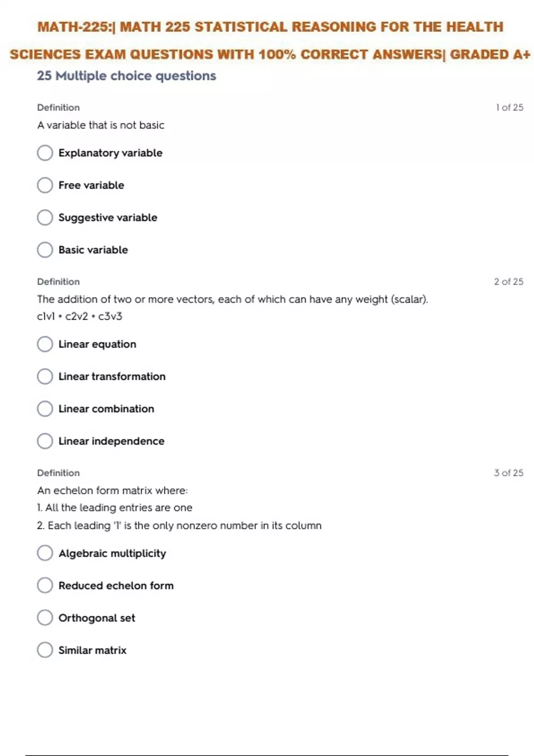This screenshot has width=534, height=756.
Task: Pick the 'Orthogonal set' radio button
Action: point(45,618)
